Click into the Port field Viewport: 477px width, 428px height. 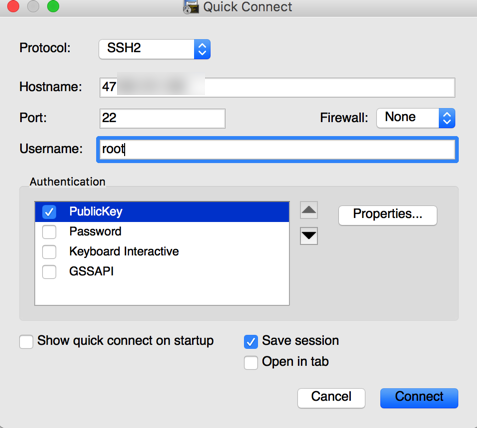[x=163, y=118]
